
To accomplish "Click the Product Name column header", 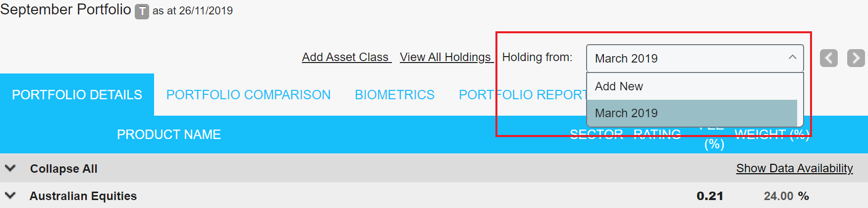I will coord(168,135).
